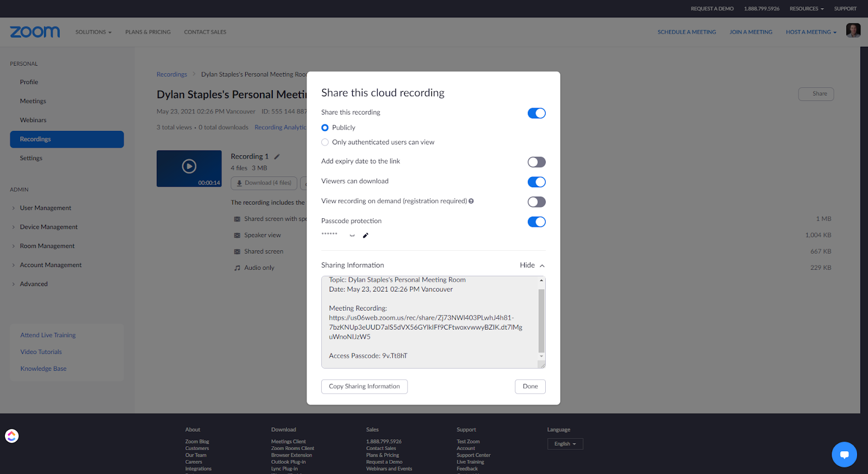The width and height of the screenshot is (868, 474).
Task: Expand Account Management section
Action: 51,265
